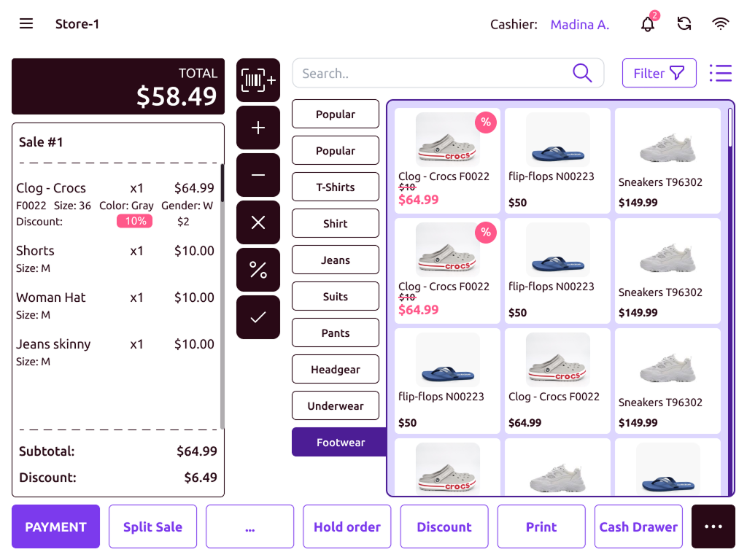Start a search with the magnifier icon
This screenshot has width=747, height=560.
[581, 73]
